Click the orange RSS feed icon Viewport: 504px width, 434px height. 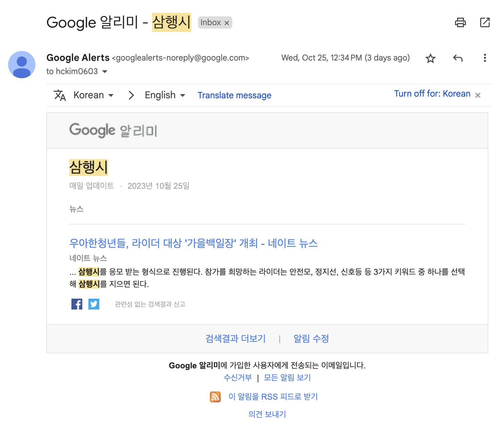tap(215, 397)
